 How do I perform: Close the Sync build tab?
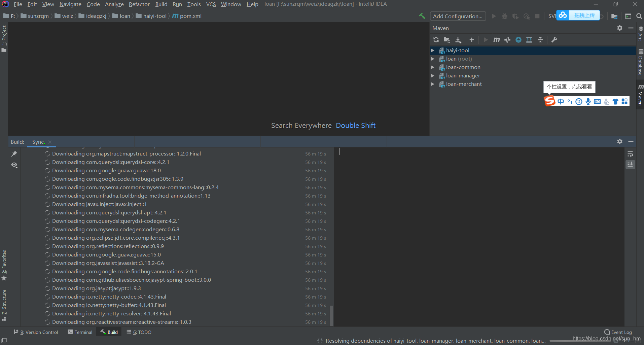click(x=50, y=142)
